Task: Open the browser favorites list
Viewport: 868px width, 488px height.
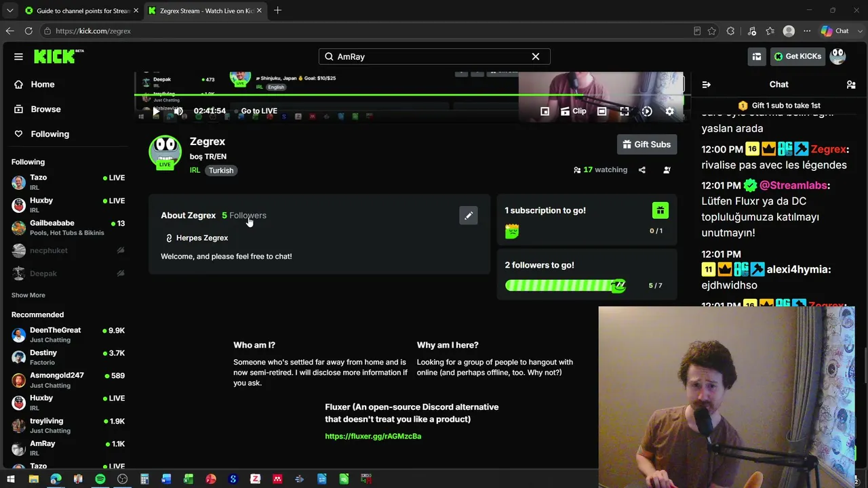Action: tap(770, 30)
